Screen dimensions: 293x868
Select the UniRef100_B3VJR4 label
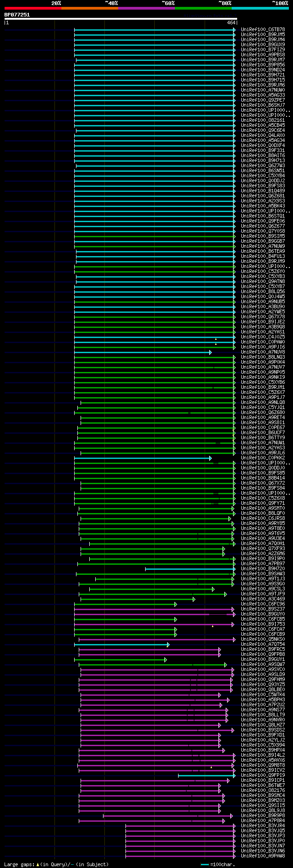pyautogui.click(x=263, y=825)
